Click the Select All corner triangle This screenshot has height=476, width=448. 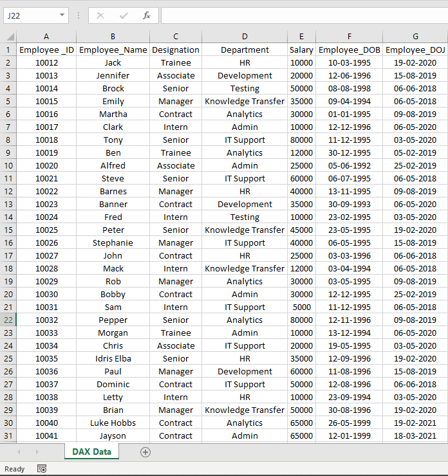[x=8, y=37]
